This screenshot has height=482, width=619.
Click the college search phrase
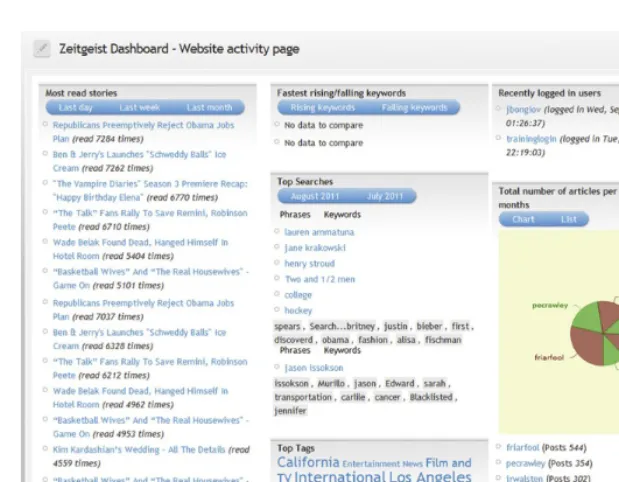[298, 295]
